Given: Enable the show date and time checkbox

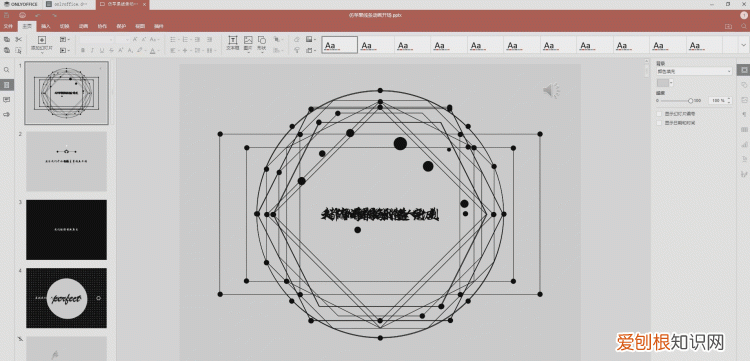Looking at the screenshot, I should pos(659,123).
